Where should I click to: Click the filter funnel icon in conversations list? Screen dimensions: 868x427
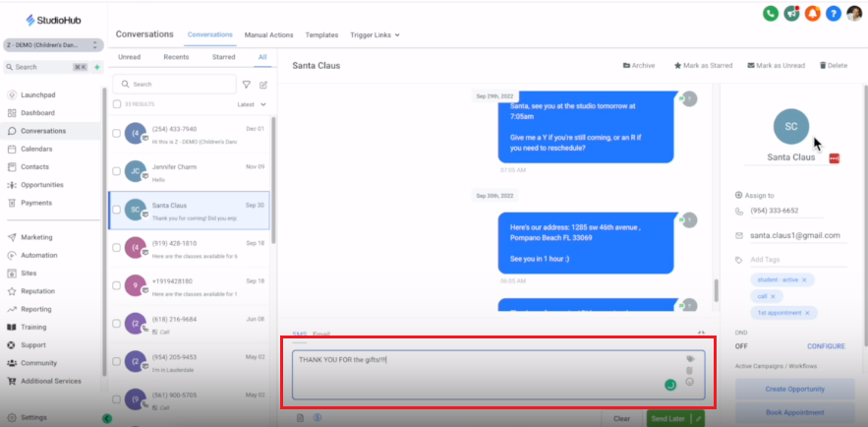coord(247,85)
